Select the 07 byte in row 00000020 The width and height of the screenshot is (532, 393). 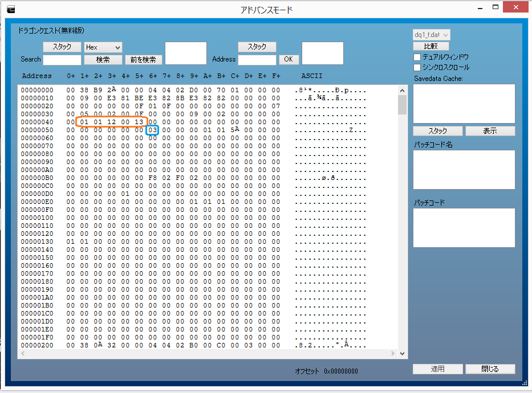tap(276, 106)
